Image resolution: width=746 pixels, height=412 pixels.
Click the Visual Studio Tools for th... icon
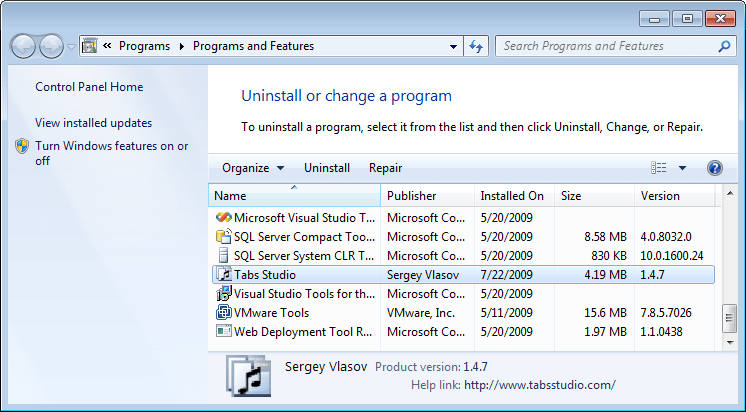point(224,294)
